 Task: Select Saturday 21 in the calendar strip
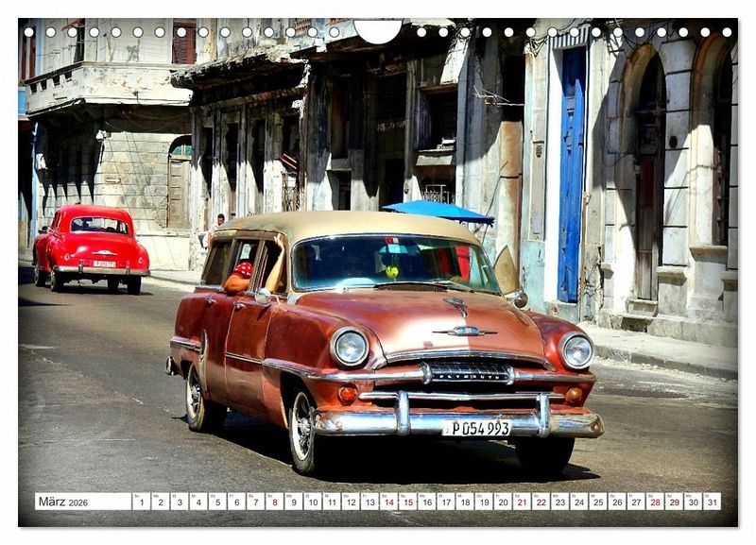tap(523, 502)
